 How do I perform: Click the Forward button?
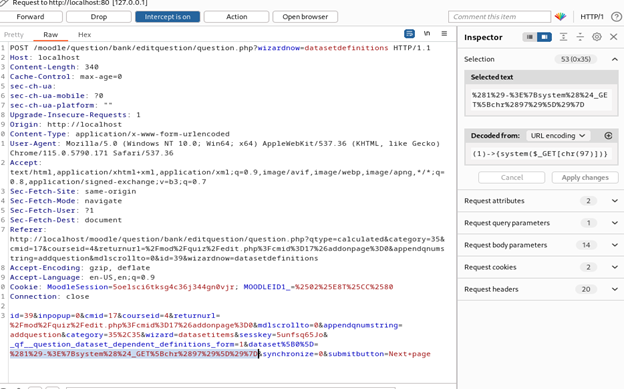tap(31, 17)
